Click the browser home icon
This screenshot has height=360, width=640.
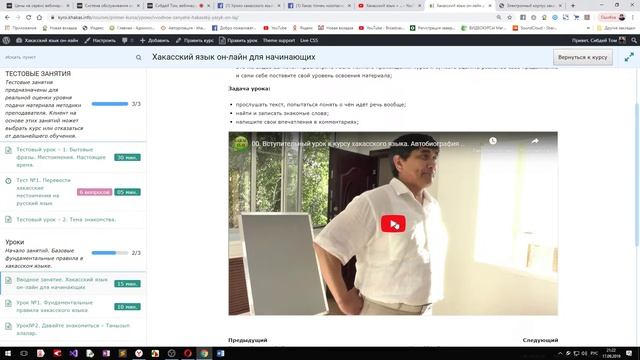[39, 18]
